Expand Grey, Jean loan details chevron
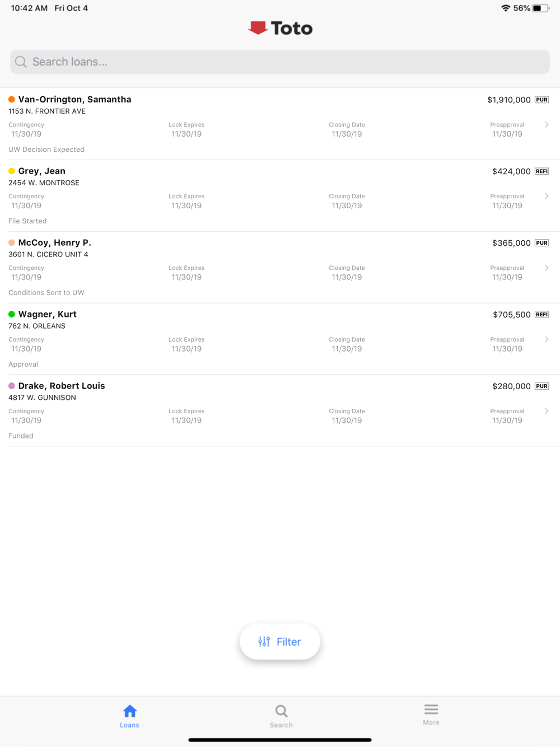 tap(547, 196)
